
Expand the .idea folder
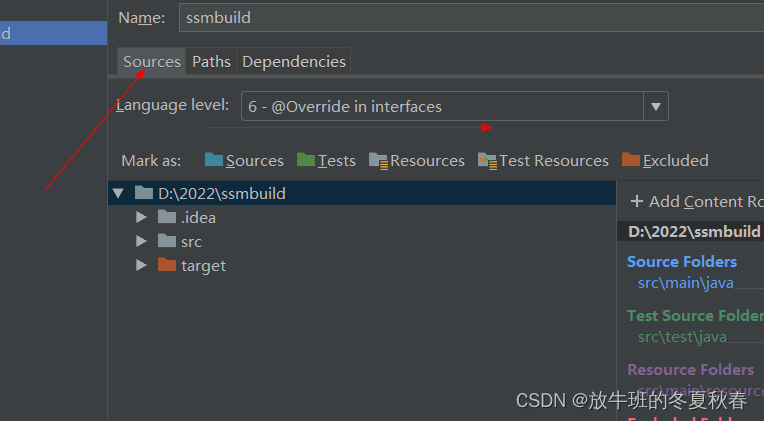pos(141,217)
